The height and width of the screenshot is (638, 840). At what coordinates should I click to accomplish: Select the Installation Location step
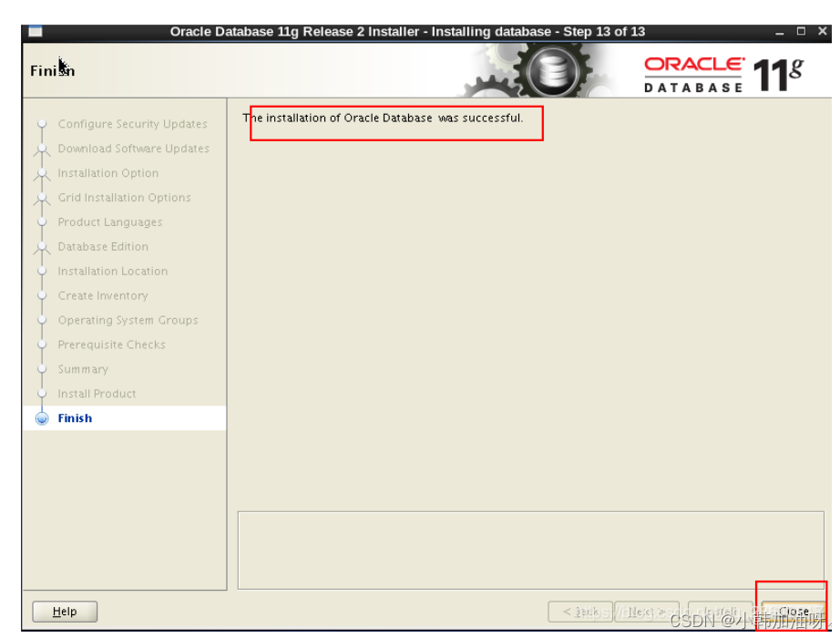[x=112, y=272]
